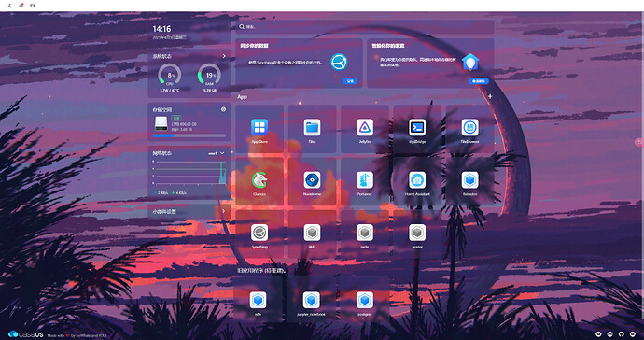Open the network interface dropdown

tap(217, 153)
